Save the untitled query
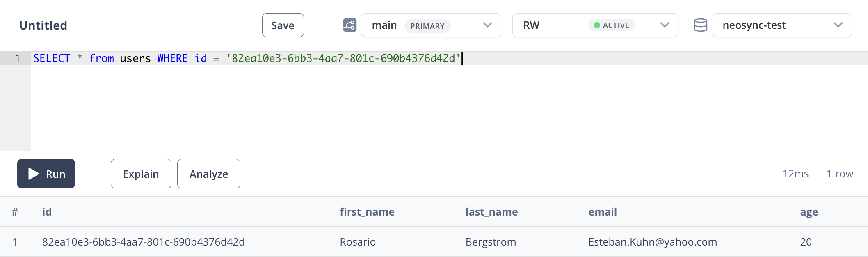This screenshot has width=868, height=257. point(283,25)
